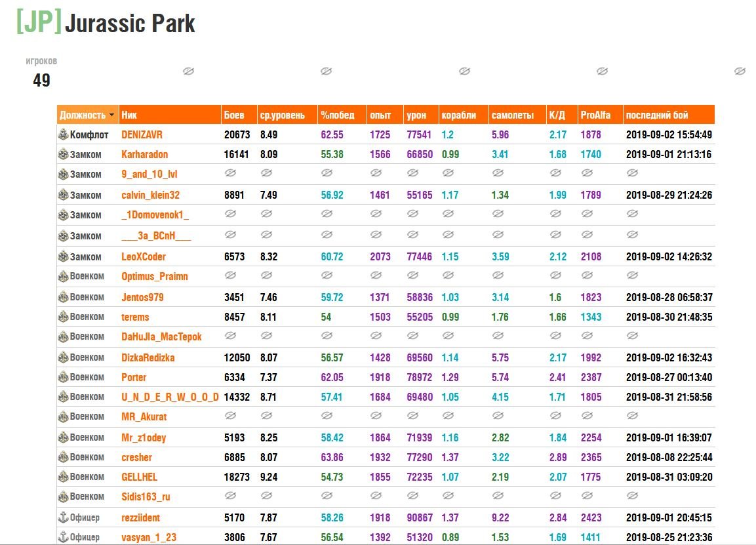Screen dimensions: 756x545
Task: Sort table by последний бой column header
Action: point(669,115)
